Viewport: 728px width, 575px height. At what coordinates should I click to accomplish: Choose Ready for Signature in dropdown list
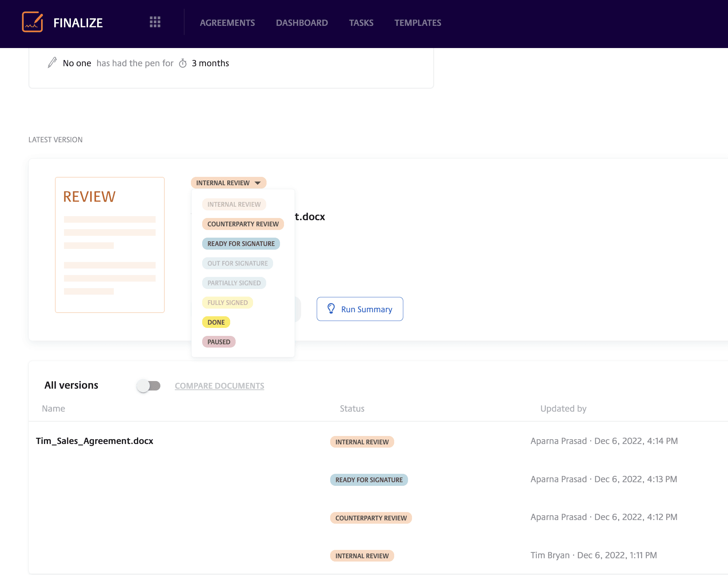click(x=241, y=243)
